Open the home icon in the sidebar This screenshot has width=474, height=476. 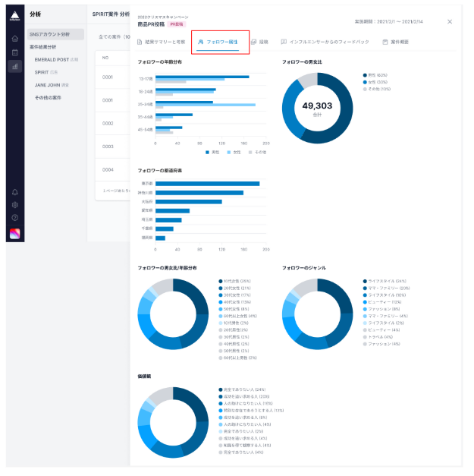pyautogui.click(x=15, y=39)
